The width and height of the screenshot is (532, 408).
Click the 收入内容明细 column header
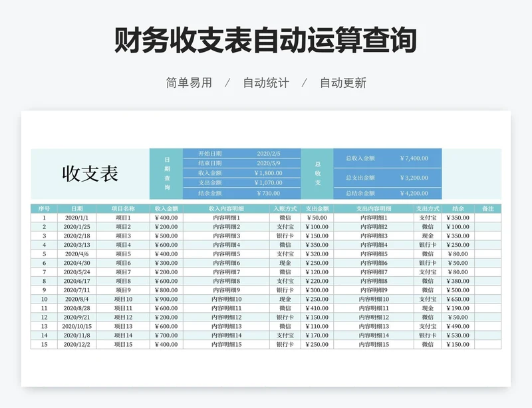pos(226,208)
